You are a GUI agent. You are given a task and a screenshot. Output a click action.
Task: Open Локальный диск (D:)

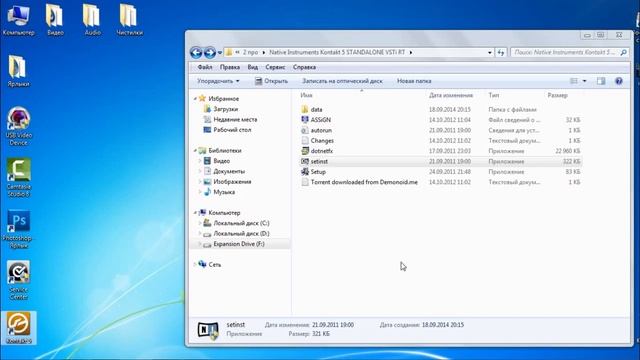click(x=241, y=233)
